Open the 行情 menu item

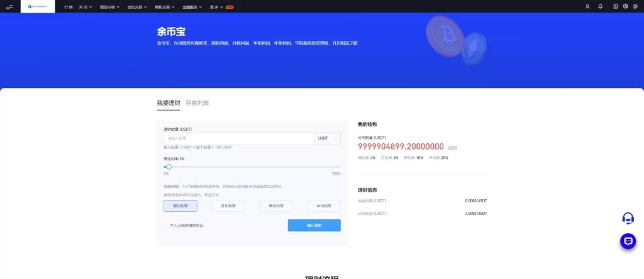[x=68, y=7]
